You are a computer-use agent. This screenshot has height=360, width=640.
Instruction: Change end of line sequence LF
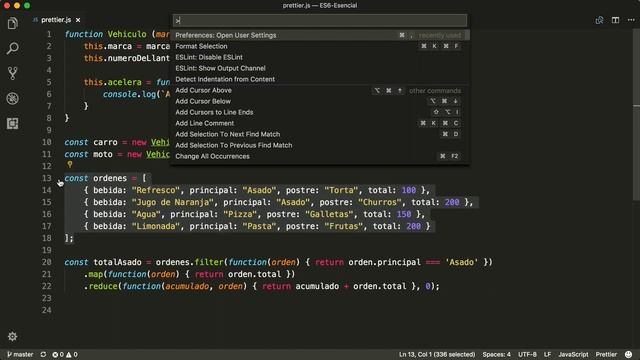pos(547,354)
